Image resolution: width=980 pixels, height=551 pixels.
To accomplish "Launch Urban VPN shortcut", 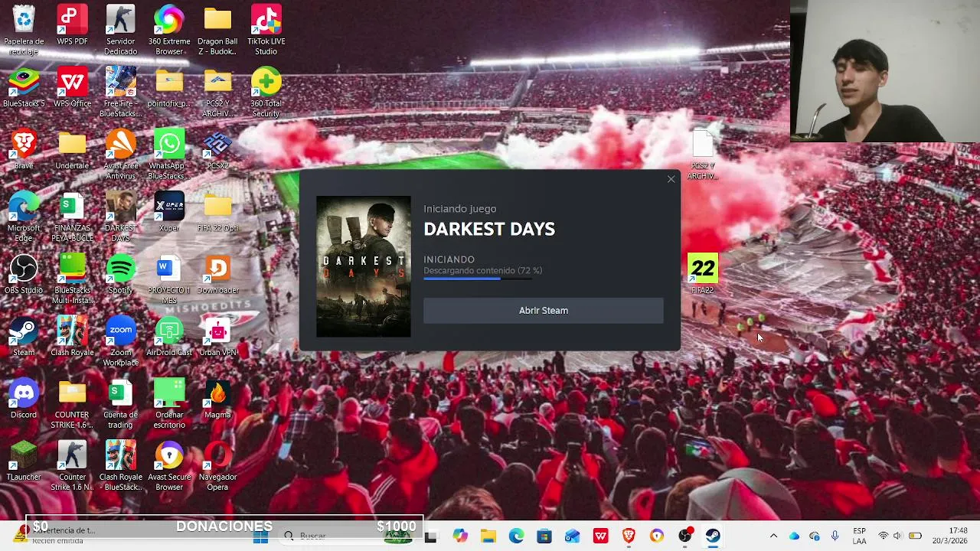I will point(217,337).
